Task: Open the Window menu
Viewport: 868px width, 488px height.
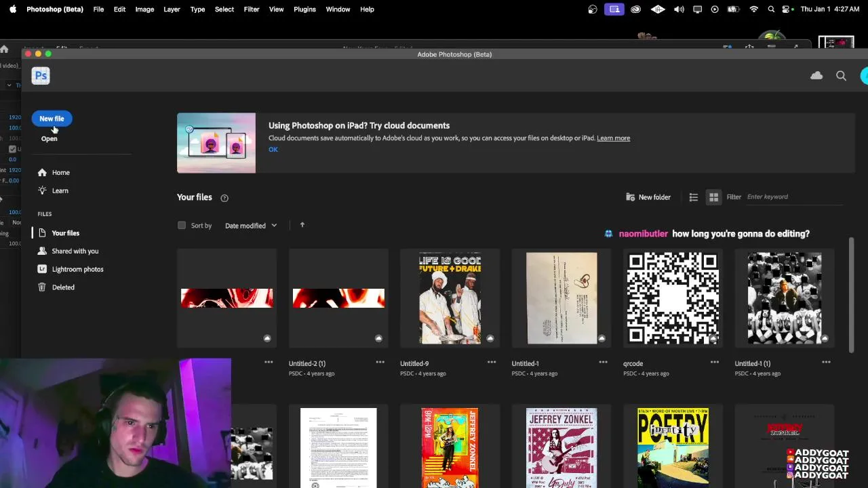Action: (x=338, y=9)
